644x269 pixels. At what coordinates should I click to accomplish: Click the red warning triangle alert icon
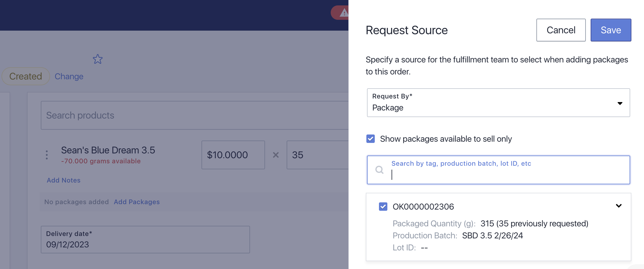(x=344, y=13)
